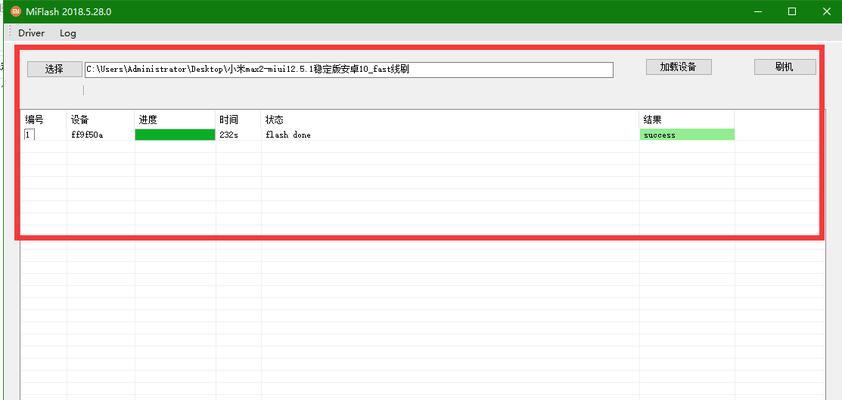The height and width of the screenshot is (400, 842).
Task: Click the green progress bar of device ff9f50a
Action: click(x=175, y=135)
